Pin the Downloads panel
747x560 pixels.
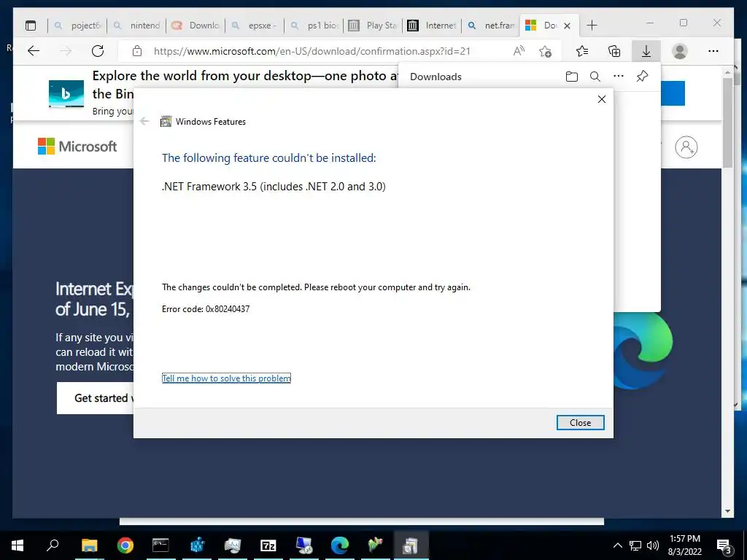[642, 76]
